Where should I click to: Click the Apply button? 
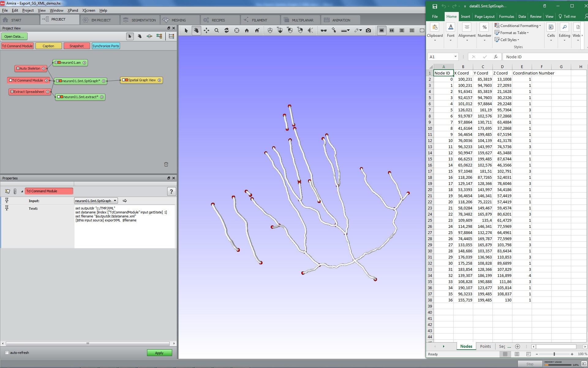159,353
